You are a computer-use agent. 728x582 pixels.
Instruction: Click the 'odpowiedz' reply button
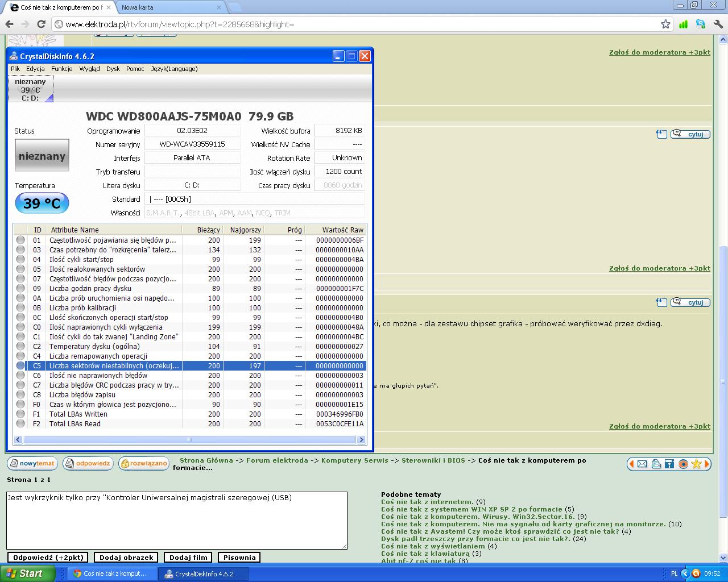(x=88, y=463)
